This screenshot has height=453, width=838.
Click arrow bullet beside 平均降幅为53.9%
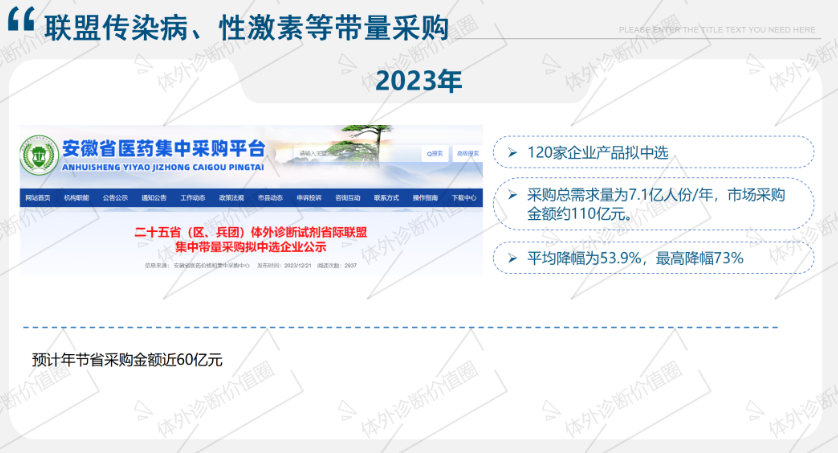(512, 258)
